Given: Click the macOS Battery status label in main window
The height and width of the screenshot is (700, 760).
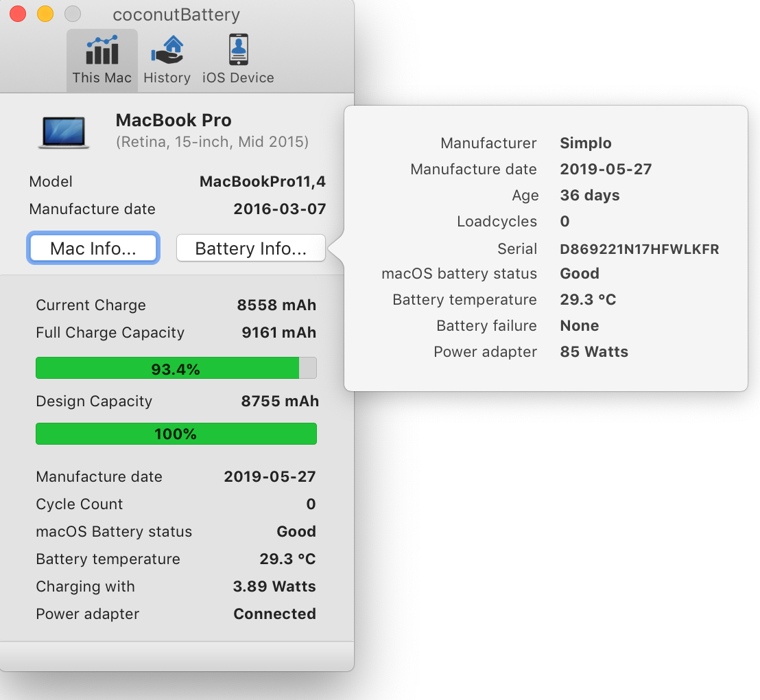Looking at the screenshot, I should [114, 532].
